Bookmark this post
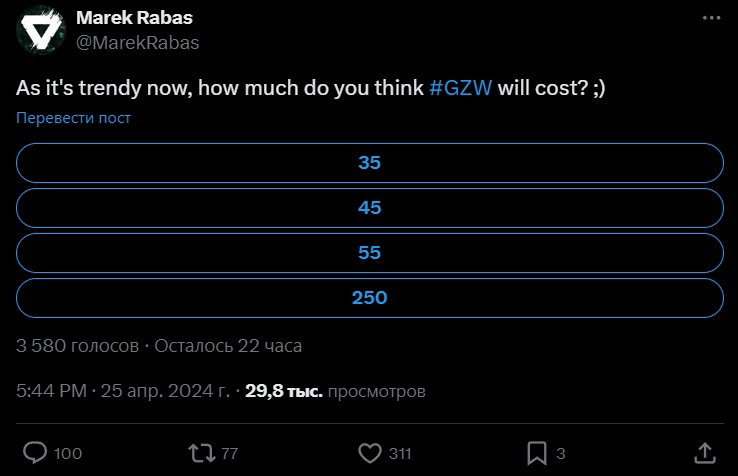The width and height of the screenshot is (738, 476). point(537,453)
